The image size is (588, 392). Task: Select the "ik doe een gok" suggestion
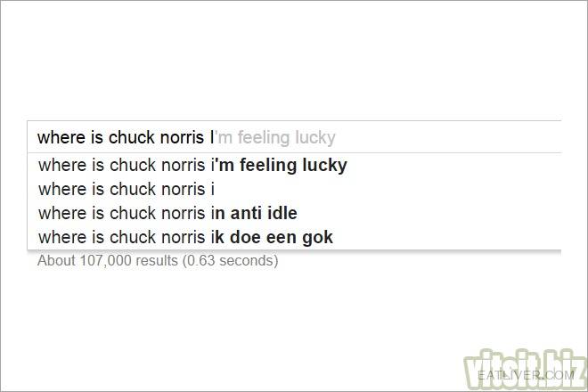294,237
